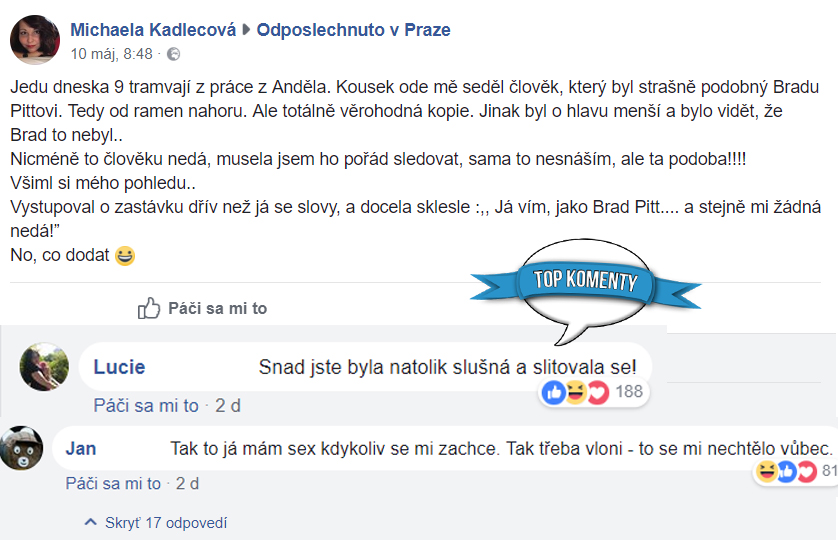The image size is (838, 540).
Task: Click the heart reaction on Lucie's comment
Action: [x=598, y=393]
